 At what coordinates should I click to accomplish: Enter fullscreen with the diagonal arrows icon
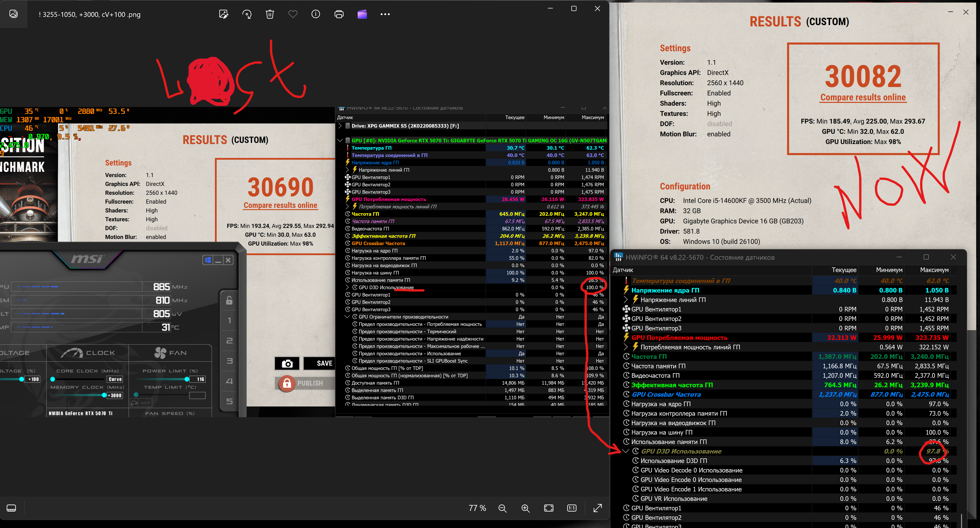coord(598,508)
